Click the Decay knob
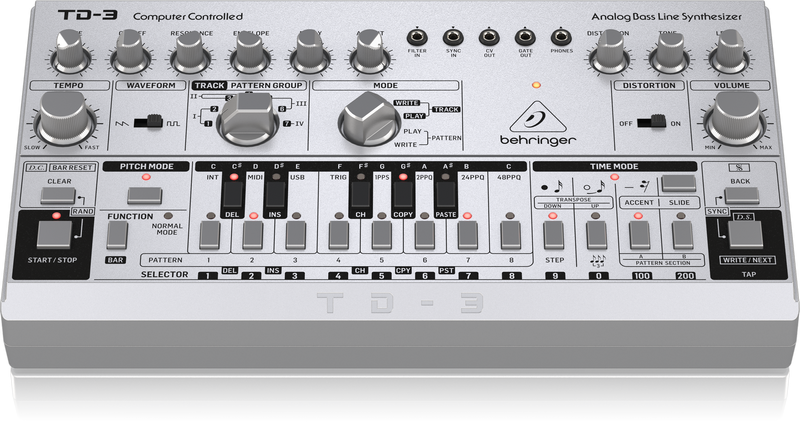Viewport: 800px width, 422px height. click(311, 52)
